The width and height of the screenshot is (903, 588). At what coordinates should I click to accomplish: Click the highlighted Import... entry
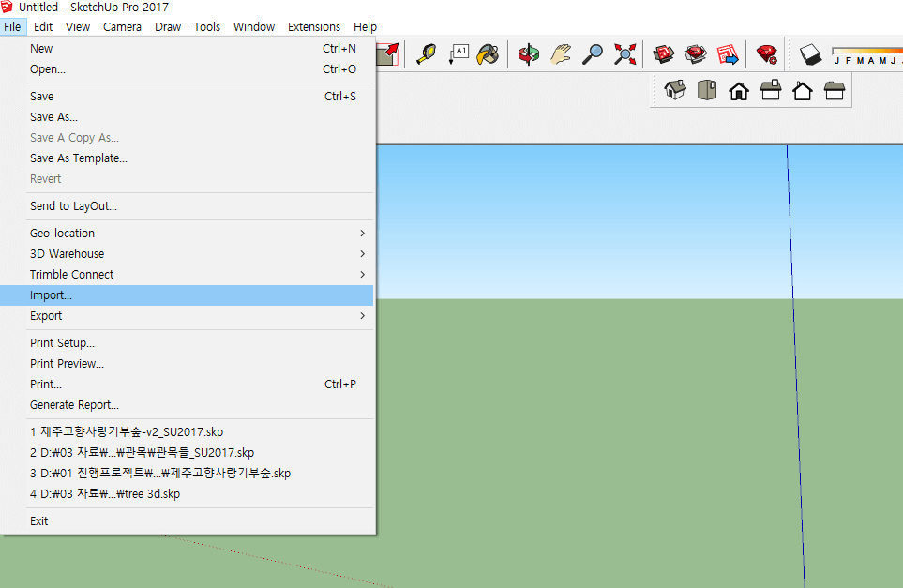pos(187,295)
